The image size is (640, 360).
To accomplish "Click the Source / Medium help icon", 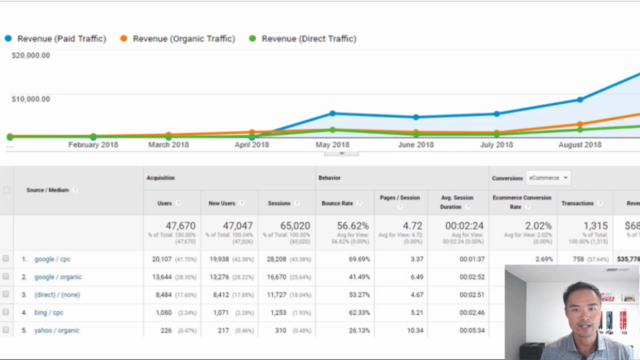I will click(75, 190).
